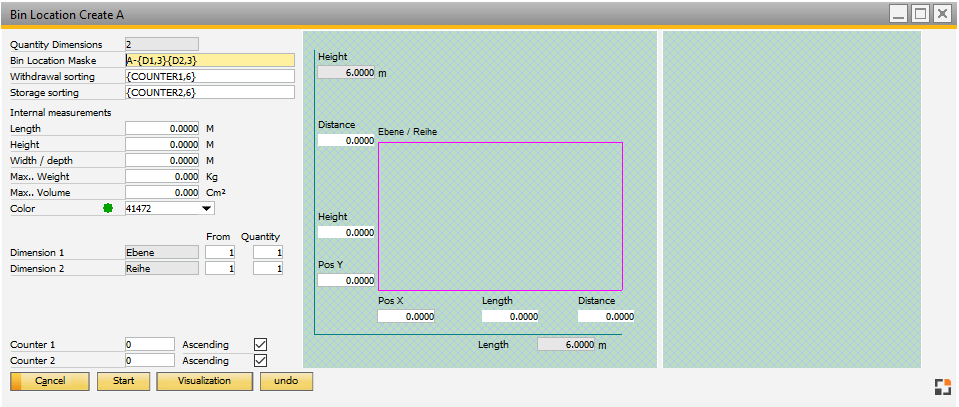The image size is (959, 407).
Task: Click the Dimension 2 From field
Action: tap(220, 269)
